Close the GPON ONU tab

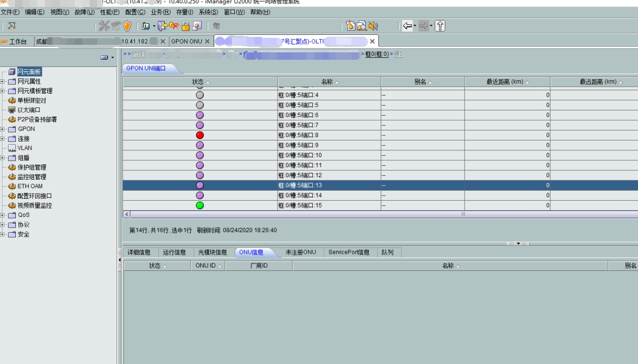click(x=207, y=41)
